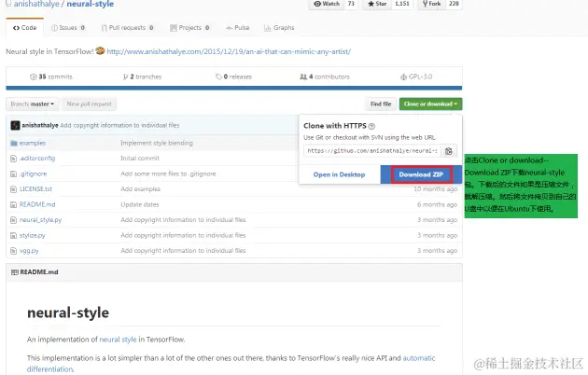Follow the neural style link in README
Screen dimensions: 588x375
[x=118, y=340]
